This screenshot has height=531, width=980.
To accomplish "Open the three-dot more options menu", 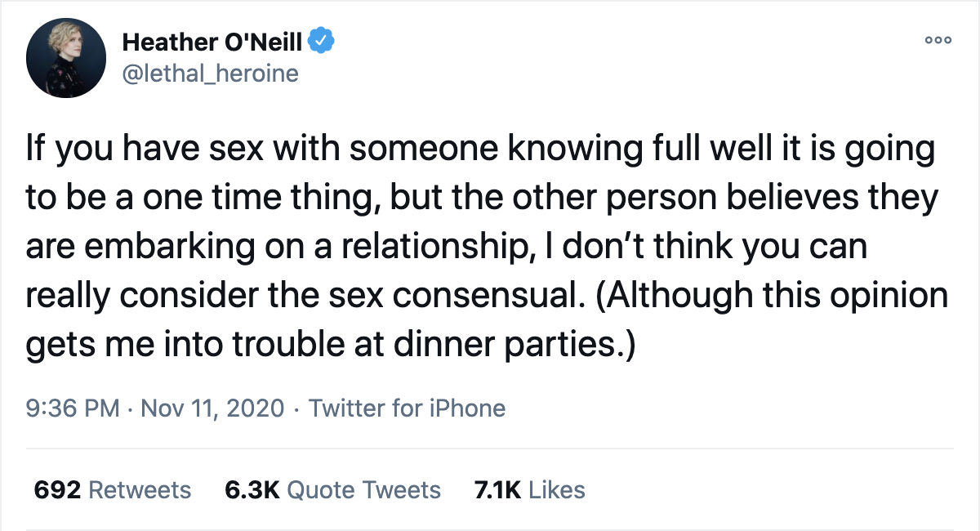I will click(x=937, y=40).
